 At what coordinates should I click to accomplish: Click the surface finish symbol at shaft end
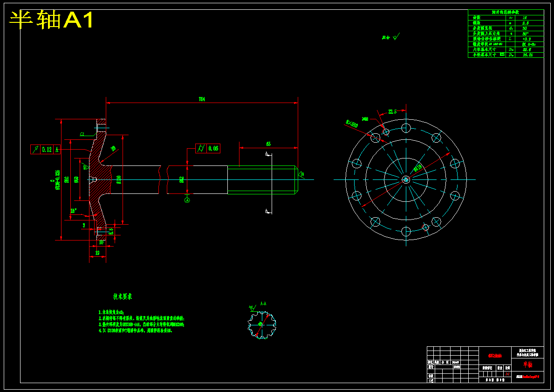302,174
